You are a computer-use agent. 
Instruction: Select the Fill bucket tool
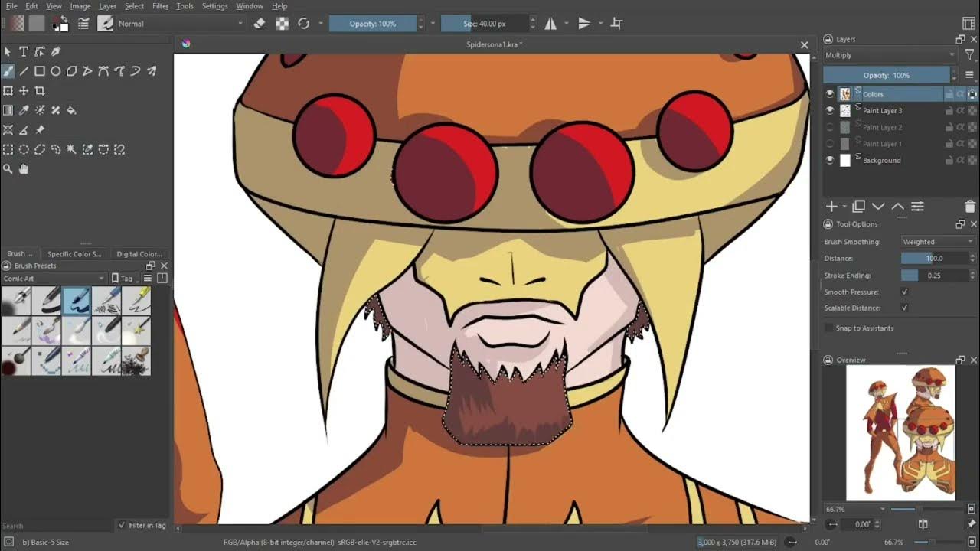pyautogui.click(x=71, y=110)
